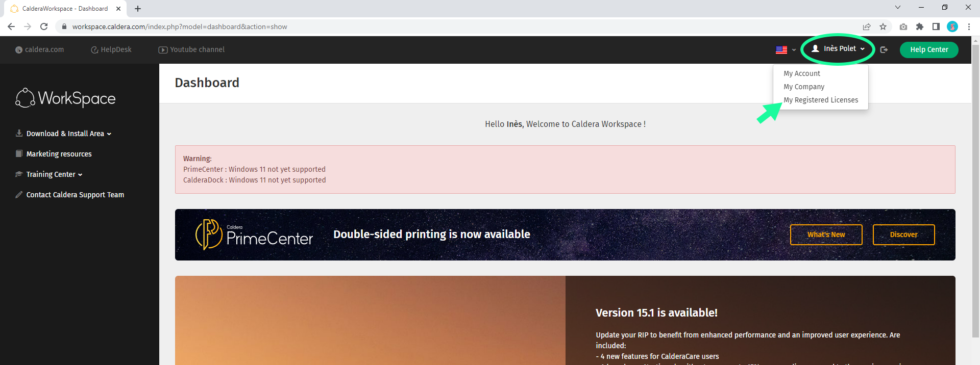
Task: Expand the Download & Install Area menu
Action: point(64,134)
